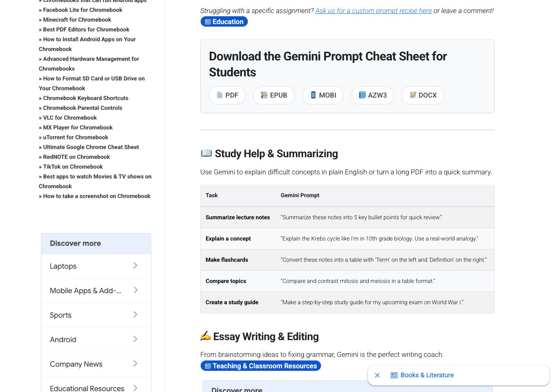
Task: Click the PDF document icon
Action: click(x=220, y=95)
